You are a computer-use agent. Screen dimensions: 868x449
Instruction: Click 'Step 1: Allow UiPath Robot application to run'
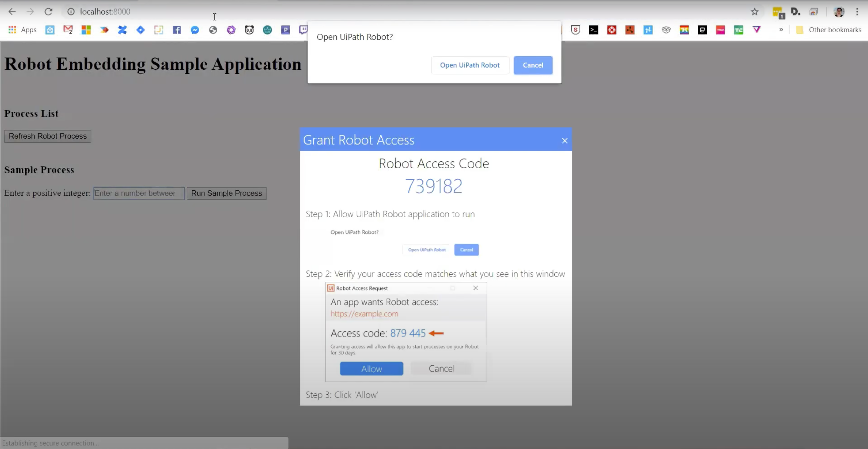click(x=390, y=214)
